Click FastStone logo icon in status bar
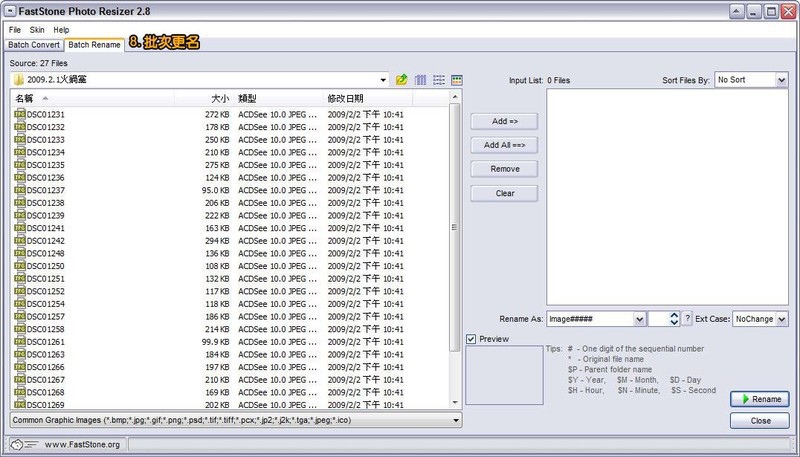Viewport: 800px width, 457px height. (23, 444)
